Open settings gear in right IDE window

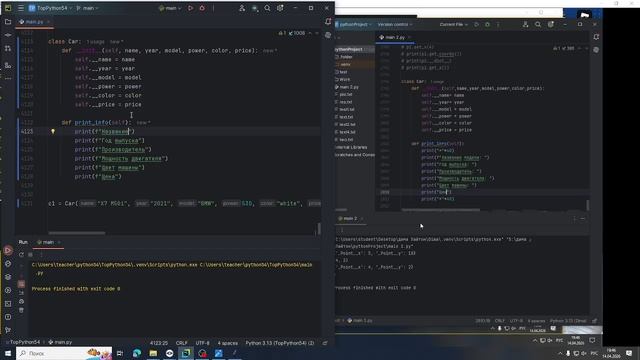point(551,24)
